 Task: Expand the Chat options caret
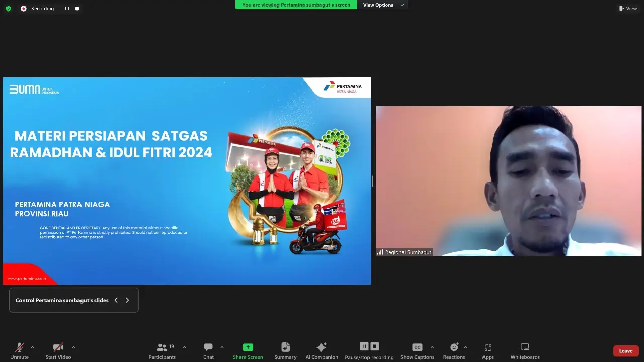click(x=222, y=347)
